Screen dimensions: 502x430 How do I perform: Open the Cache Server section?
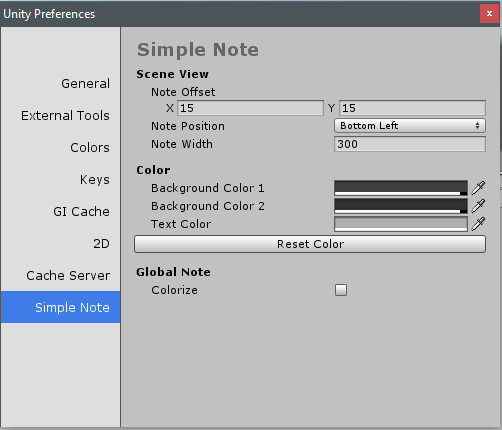[60, 275]
